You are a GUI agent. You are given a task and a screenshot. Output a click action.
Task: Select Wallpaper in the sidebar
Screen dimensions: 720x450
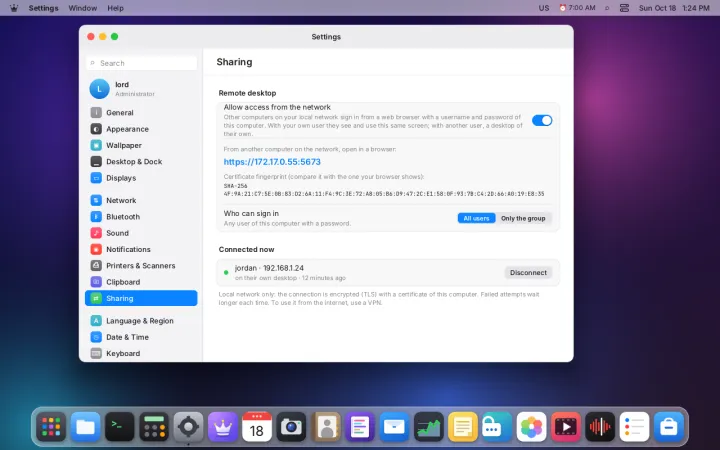coord(141,145)
